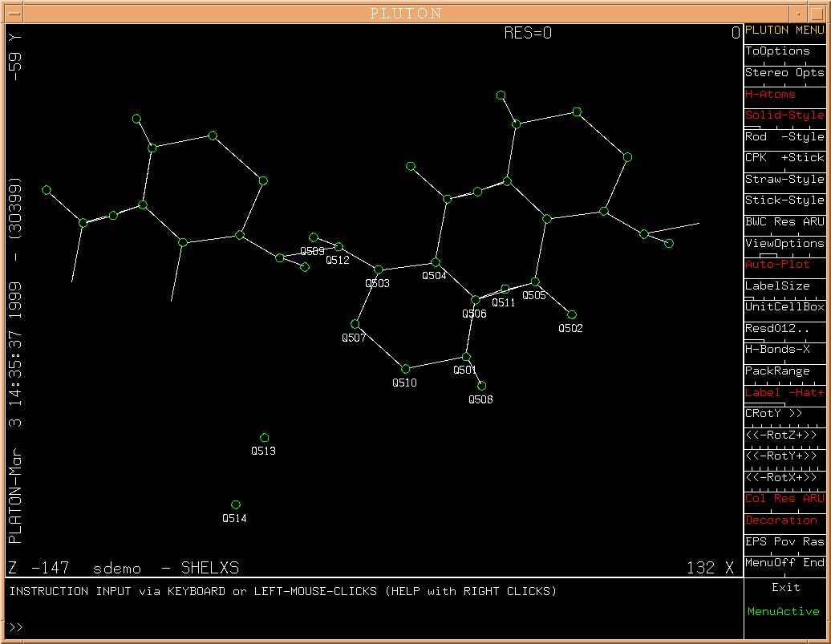Open the ViewOptions submenu
The width and height of the screenshot is (831, 644).
pos(784,243)
